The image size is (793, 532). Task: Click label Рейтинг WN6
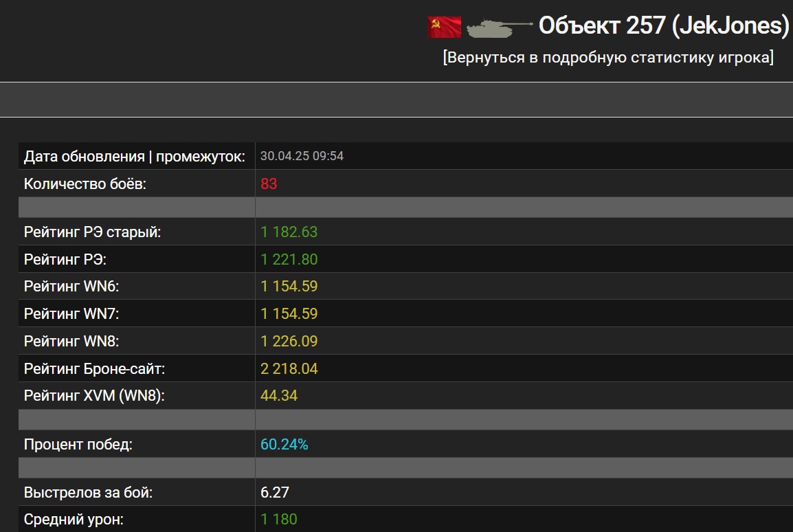click(71, 286)
